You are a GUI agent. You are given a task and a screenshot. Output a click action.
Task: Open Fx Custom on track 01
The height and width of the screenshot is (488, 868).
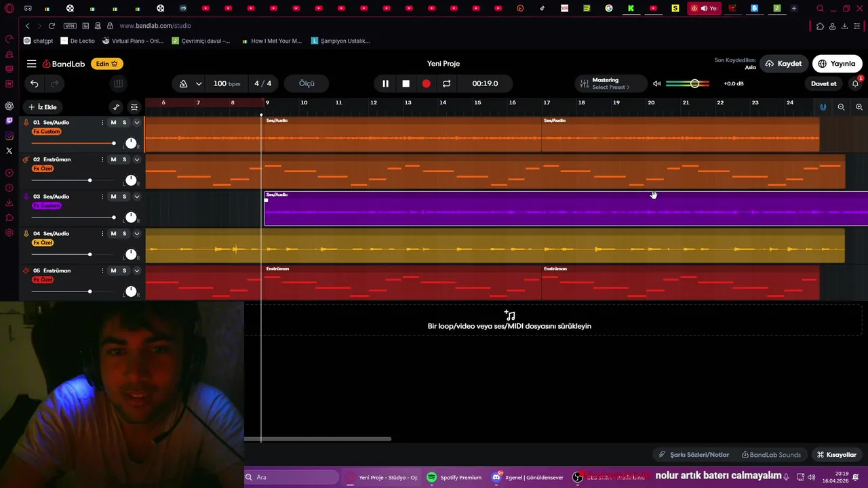47,131
